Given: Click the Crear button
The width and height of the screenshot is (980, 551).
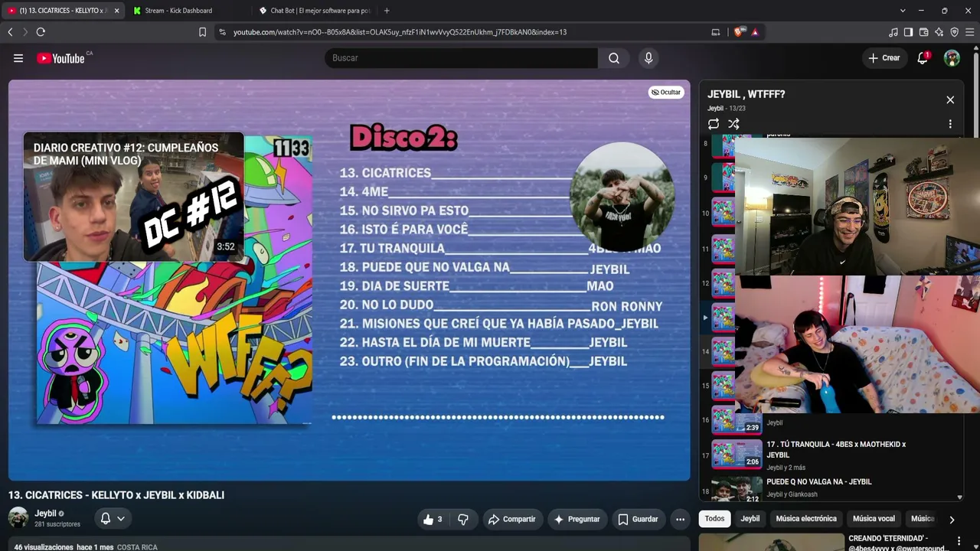Looking at the screenshot, I should pos(884,58).
